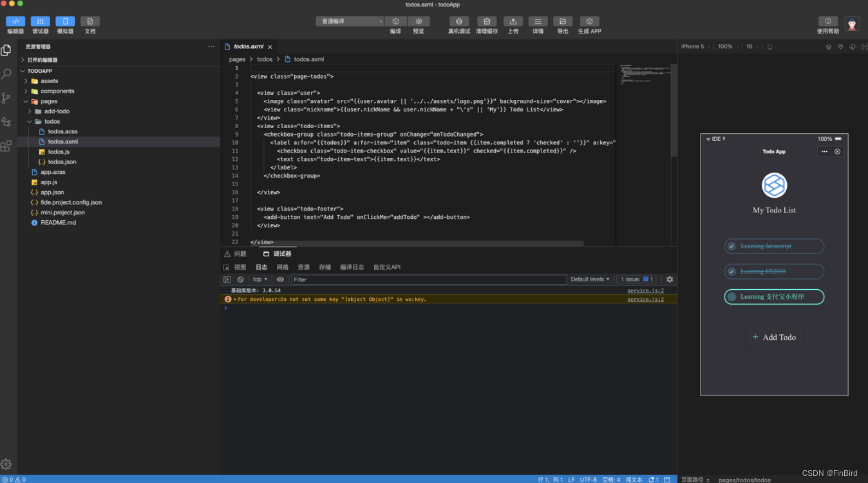
Task: Click the 清理缓存 clear cache icon
Action: click(x=487, y=21)
